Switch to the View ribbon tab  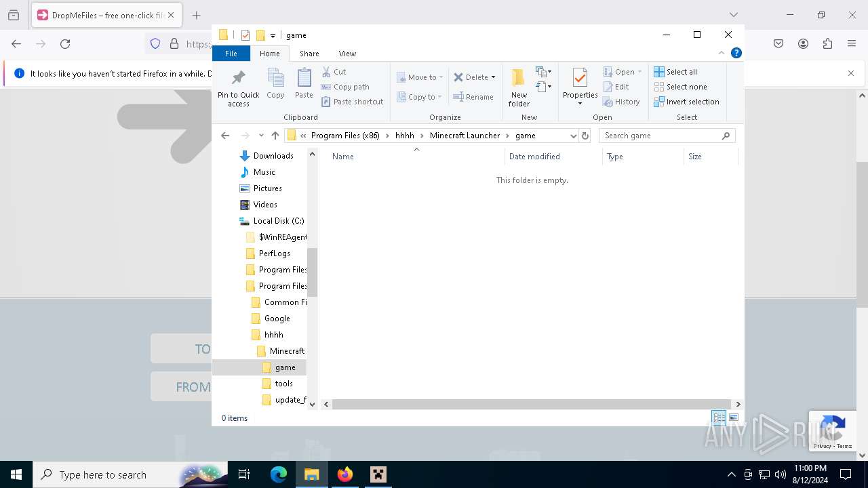pyautogui.click(x=347, y=54)
